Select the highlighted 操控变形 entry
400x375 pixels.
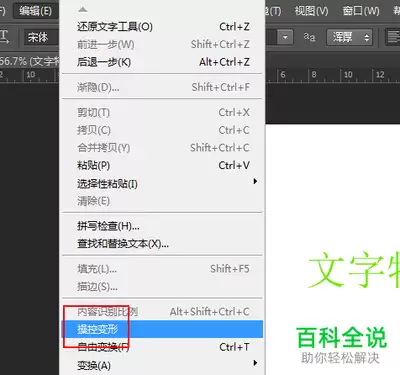pyautogui.click(x=163, y=329)
